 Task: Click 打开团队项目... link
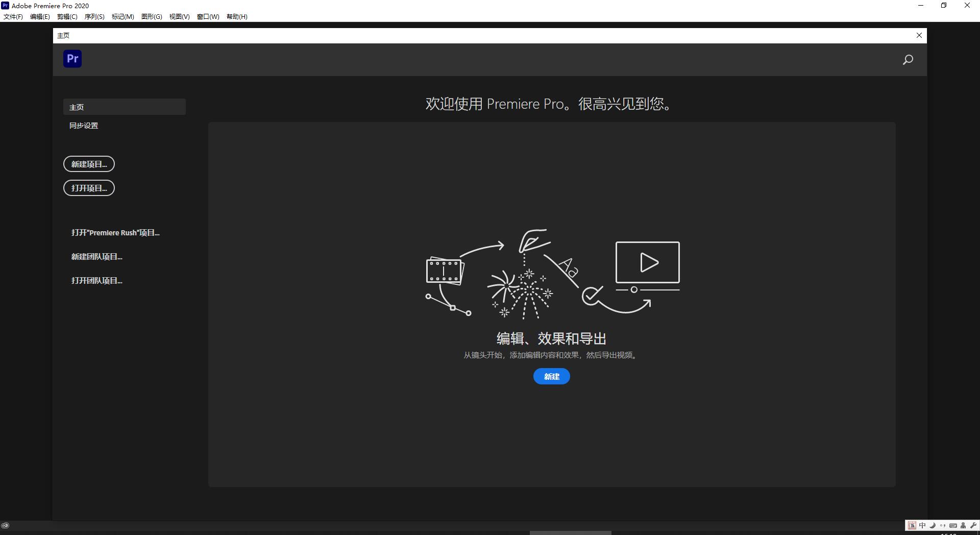coord(96,281)
